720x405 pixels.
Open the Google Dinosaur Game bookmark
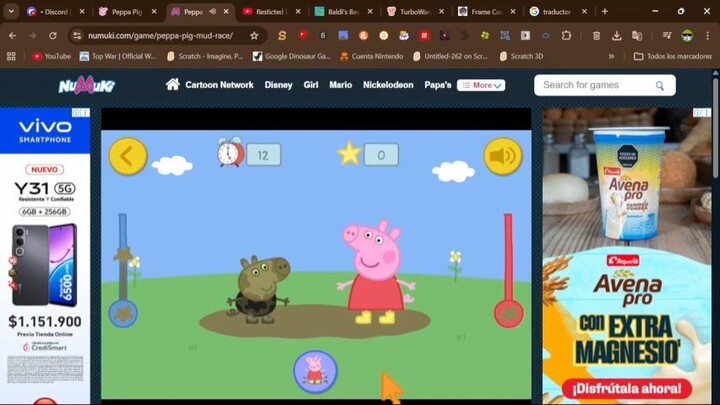click(x=292, y=56)
